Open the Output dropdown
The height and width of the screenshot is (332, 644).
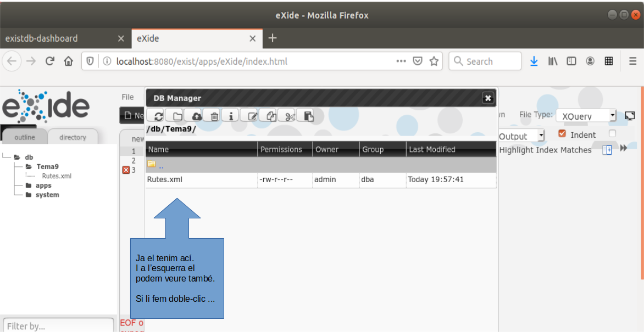(x=521, y=136)
